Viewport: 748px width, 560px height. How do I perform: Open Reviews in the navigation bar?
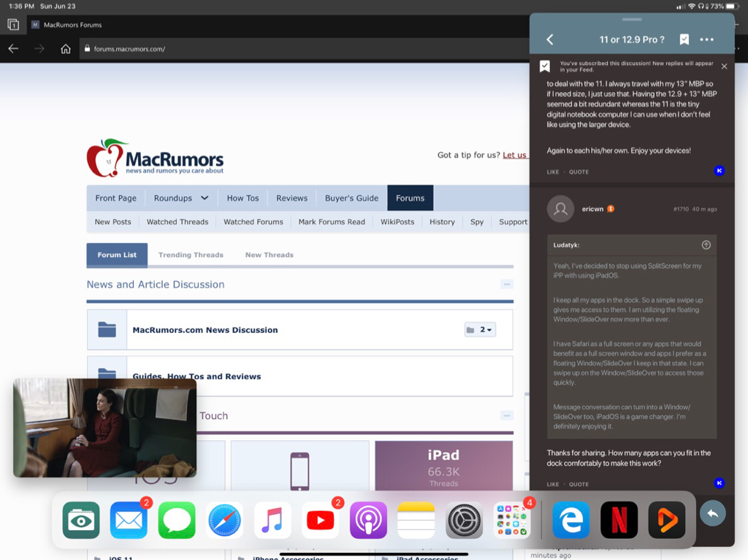(x=292, y=198)
